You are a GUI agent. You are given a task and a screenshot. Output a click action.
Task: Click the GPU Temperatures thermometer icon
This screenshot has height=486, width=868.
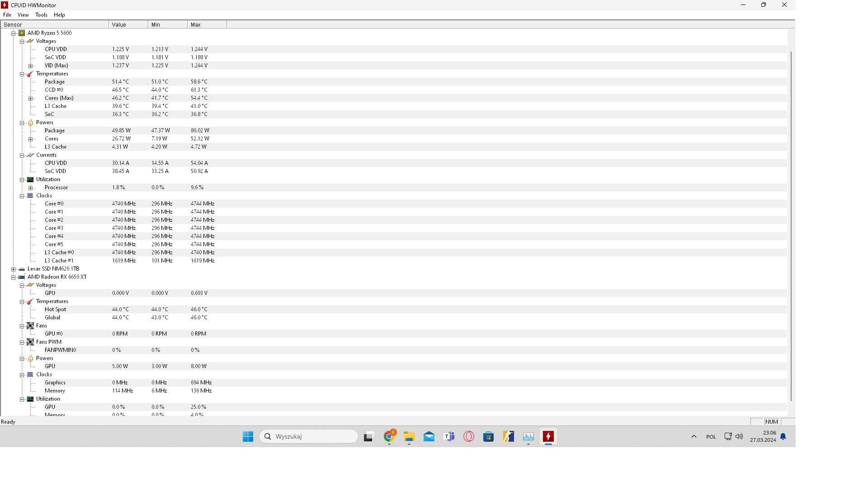pos(30,301)
